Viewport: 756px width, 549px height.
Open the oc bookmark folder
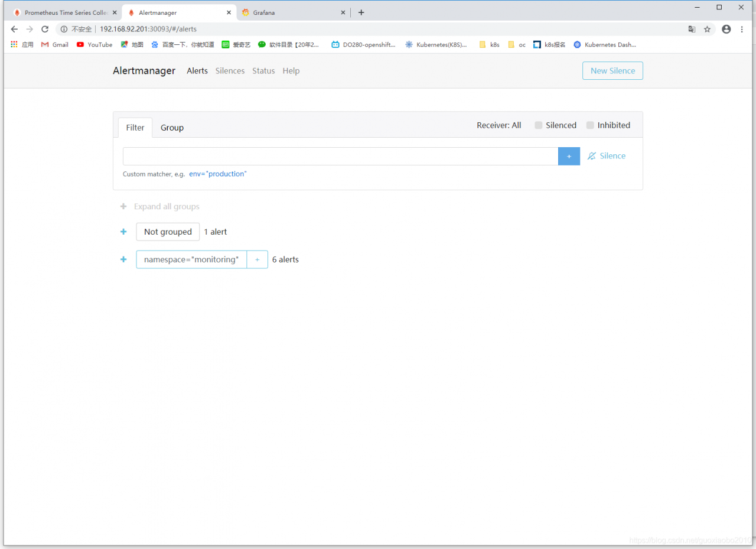pos(517,44)
